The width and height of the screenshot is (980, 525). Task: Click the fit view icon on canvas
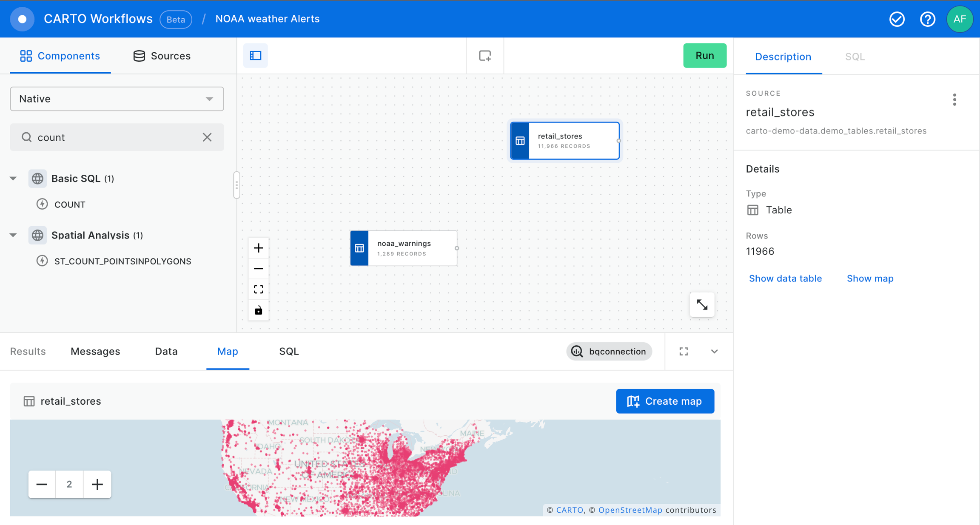(x=259, y=289)
